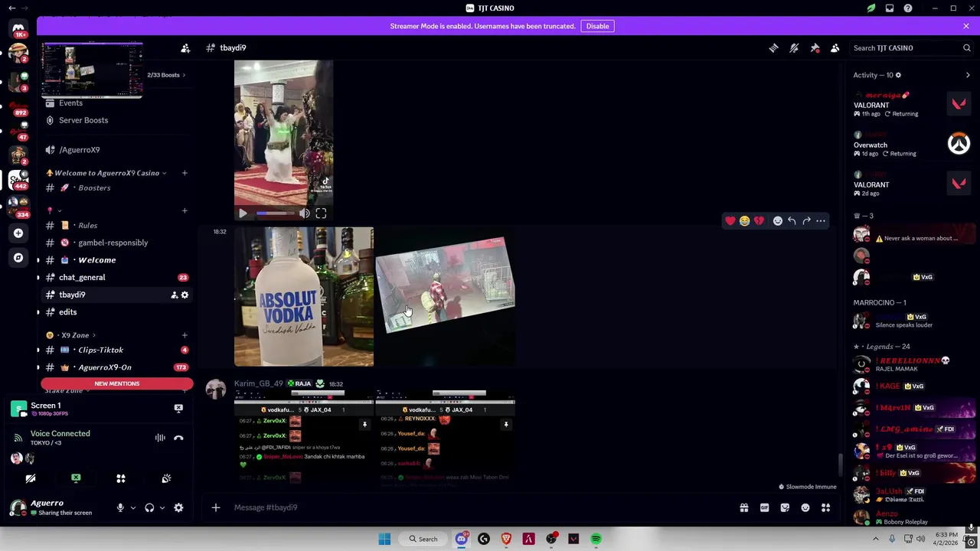Open the noise suppression waveform icon

(160, 438)
